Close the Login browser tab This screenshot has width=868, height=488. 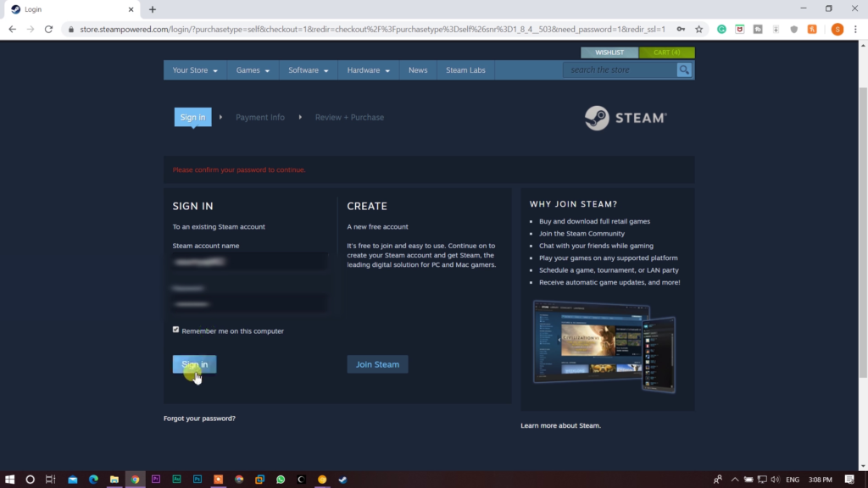(131, 9)
